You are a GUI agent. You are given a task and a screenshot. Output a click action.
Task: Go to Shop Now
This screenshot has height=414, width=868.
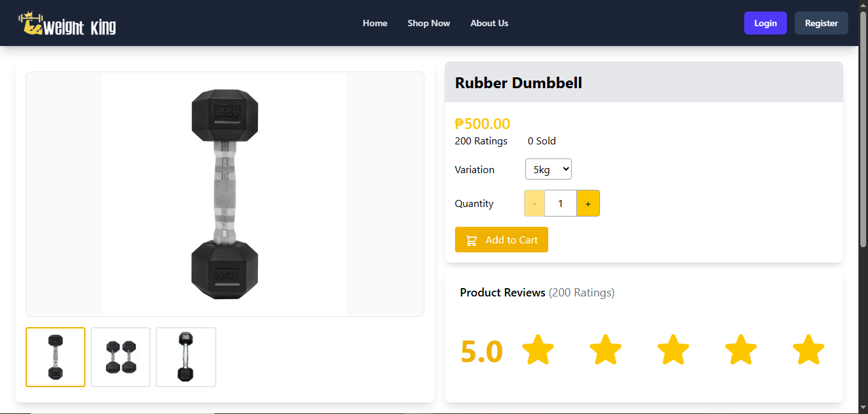429,23
